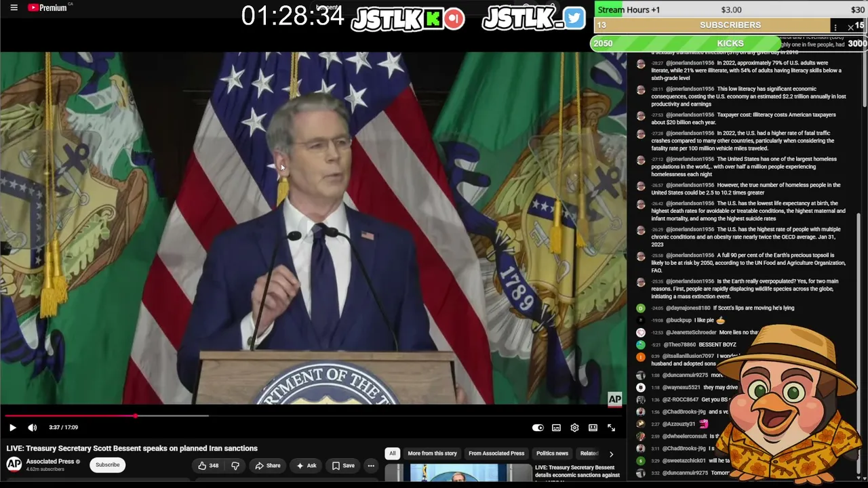This screenshot has width=868, height=488.
Task: Open recommended video title about economic sanctions
Action: [x=577, y=472]
